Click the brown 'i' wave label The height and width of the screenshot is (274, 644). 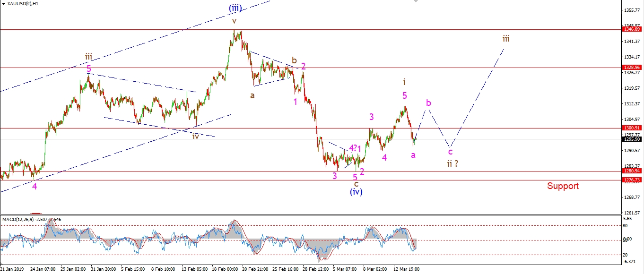pyautogui.click(x=404, y=82)
